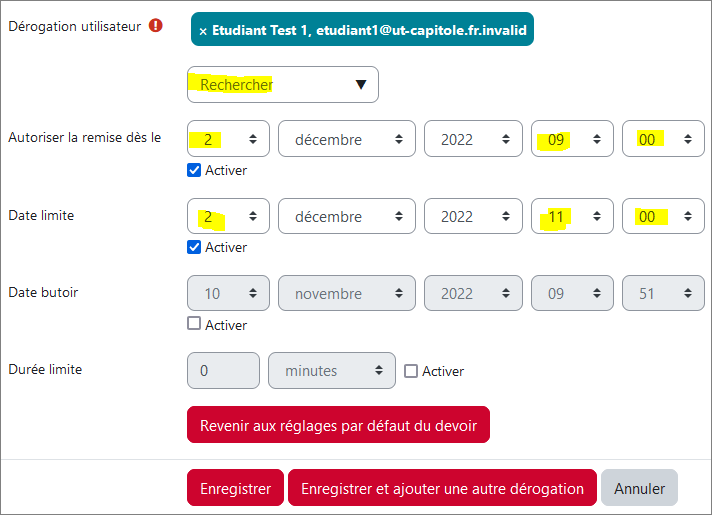Click the Rechercher user search field
This screenshot has width=712, height=515.
pyautogui.click(x=270, y=85)
